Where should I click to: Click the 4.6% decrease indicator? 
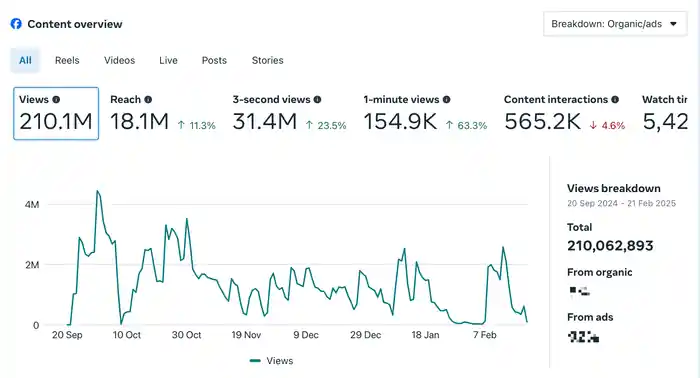pos(607,125)
